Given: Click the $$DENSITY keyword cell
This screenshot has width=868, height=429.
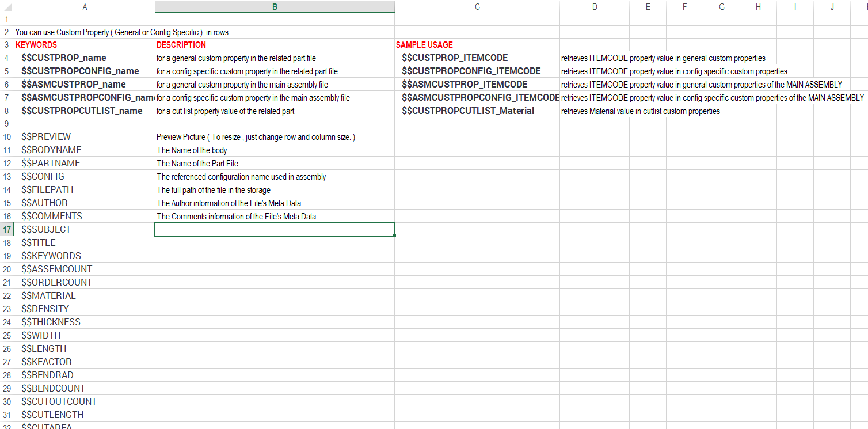Looking at the screenshot, I should [85, 309].
